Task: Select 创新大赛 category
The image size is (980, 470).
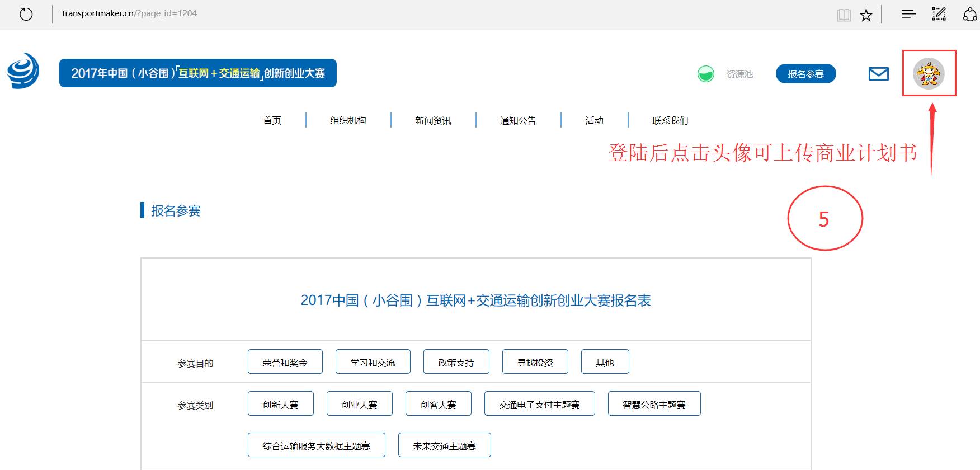Action: point(281,403)
